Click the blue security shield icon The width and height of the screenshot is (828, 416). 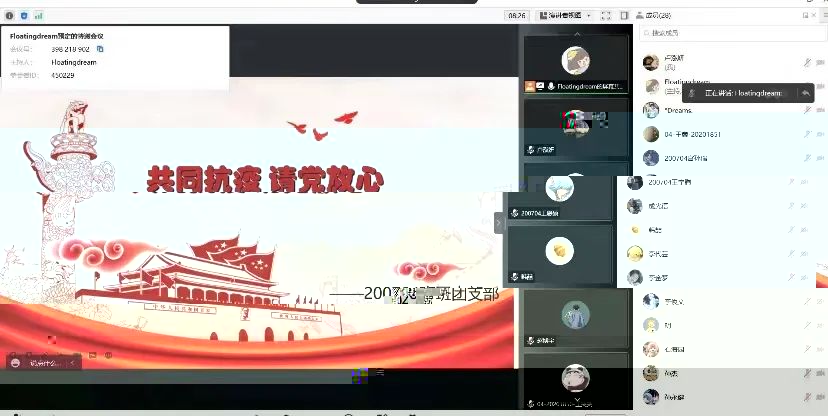tap(24, 16)
